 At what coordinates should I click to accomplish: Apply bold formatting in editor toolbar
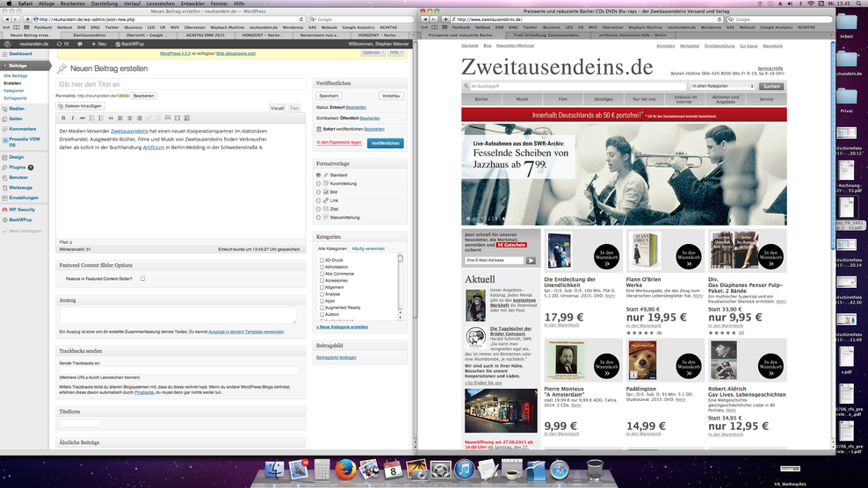point(63,118)
